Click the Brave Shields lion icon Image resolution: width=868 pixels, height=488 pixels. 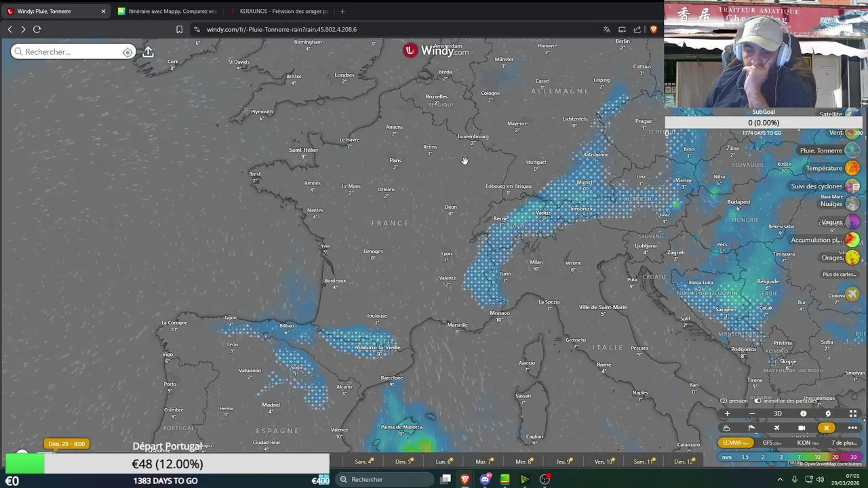[654, 29]
